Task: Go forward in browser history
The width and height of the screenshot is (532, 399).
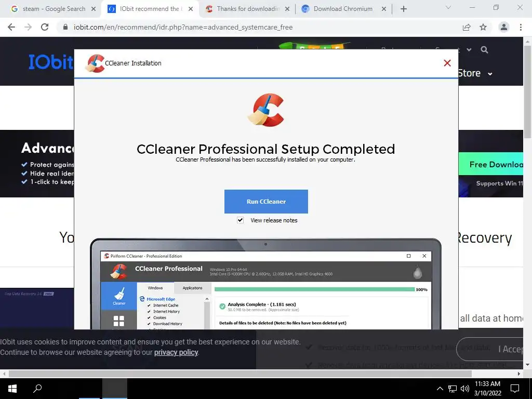Action: click(28, 27)
